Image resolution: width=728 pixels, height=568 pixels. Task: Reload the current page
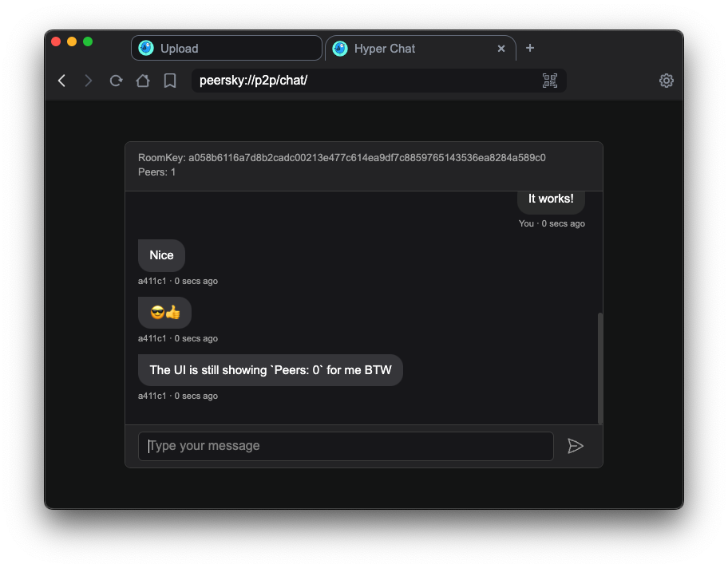point(116,81)
